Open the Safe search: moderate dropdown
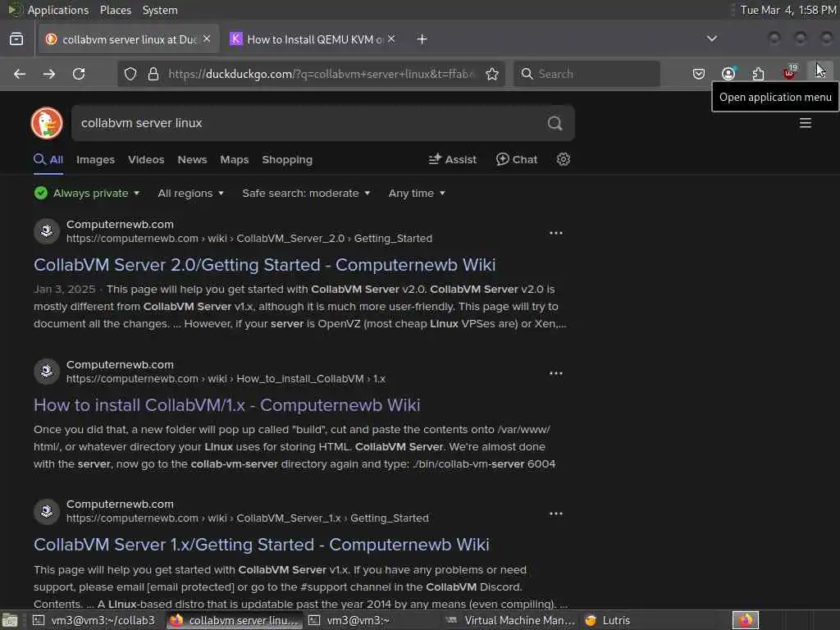The width and height of the screenshot is (840, 630). click(306, 194)
